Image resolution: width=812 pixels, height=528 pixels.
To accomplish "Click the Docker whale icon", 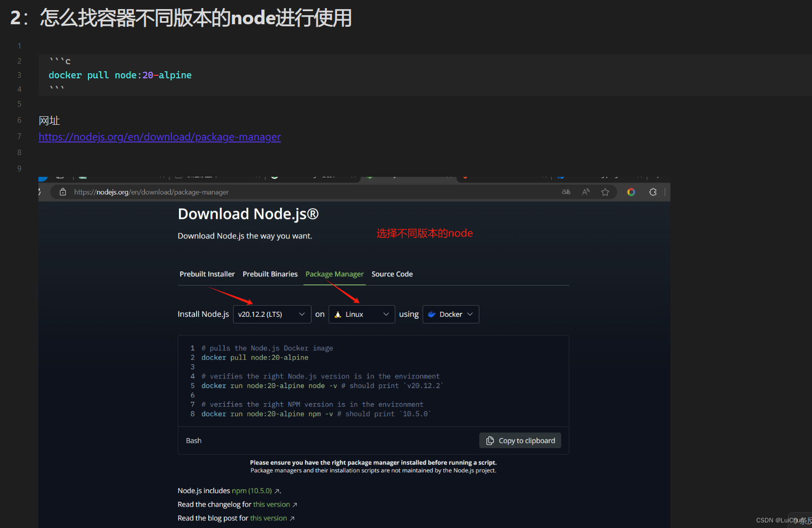I will 431,314.
